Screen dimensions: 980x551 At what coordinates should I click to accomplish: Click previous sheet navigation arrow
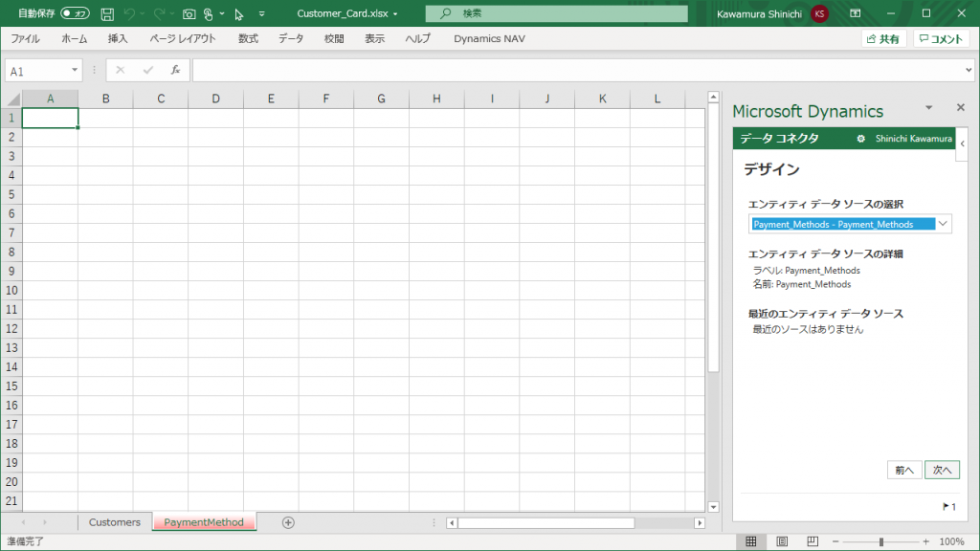[24, 522]
